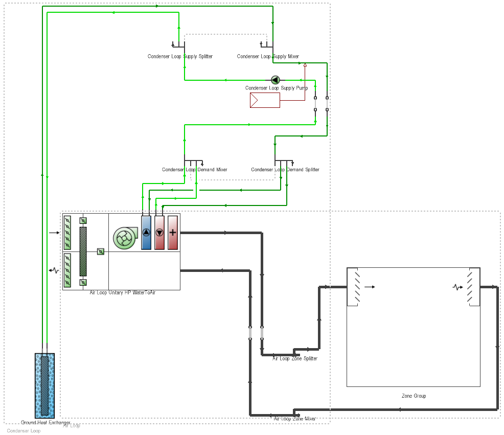The height and width of the screenshot is (435, 504).
Task: Click the supplementary heating coil with plus sign
Action: pos(173,233)
